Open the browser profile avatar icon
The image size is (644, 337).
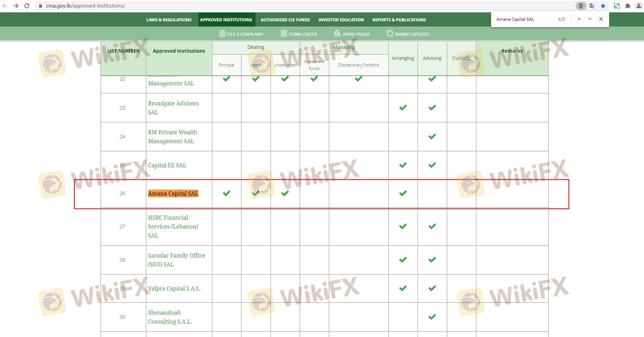click(638, 6)
